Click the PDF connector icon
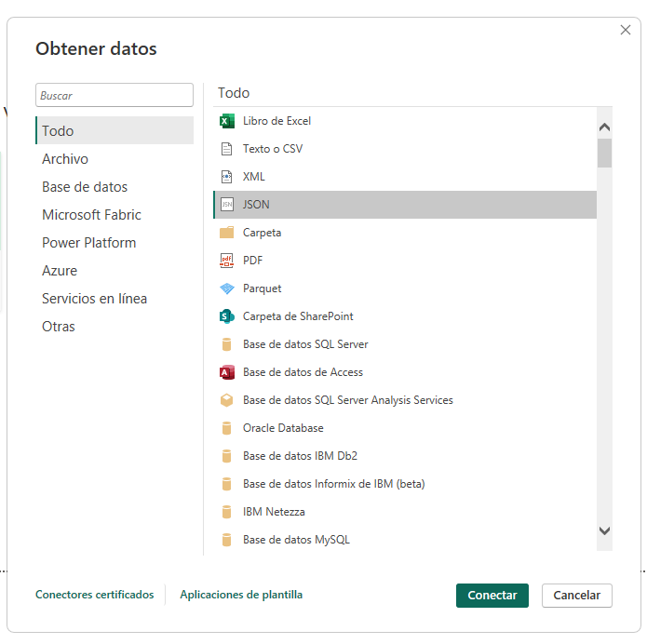Screen dimensions: 647x644 click(226, 261)
